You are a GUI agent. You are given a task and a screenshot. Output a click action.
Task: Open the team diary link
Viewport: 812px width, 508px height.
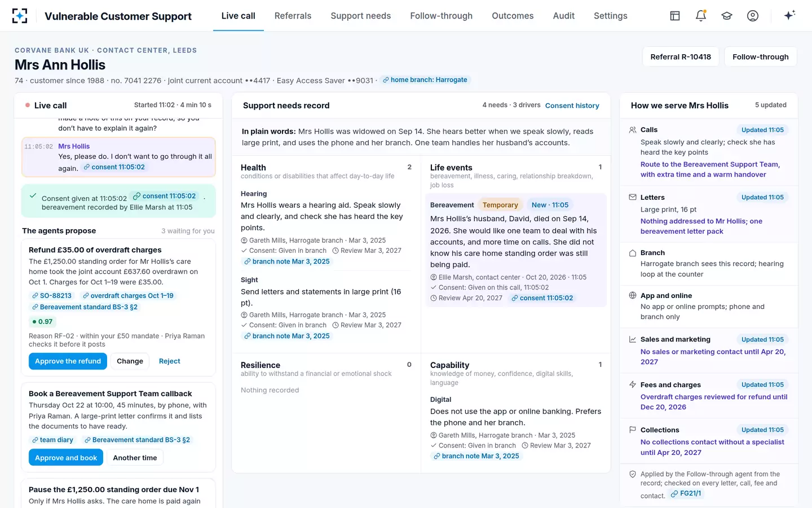click(x=53, y=440)
